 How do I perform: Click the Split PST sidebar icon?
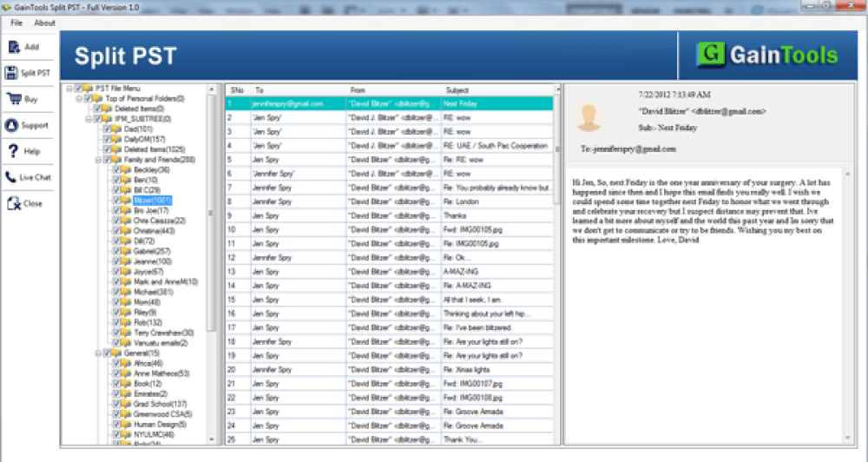(13, 73)
